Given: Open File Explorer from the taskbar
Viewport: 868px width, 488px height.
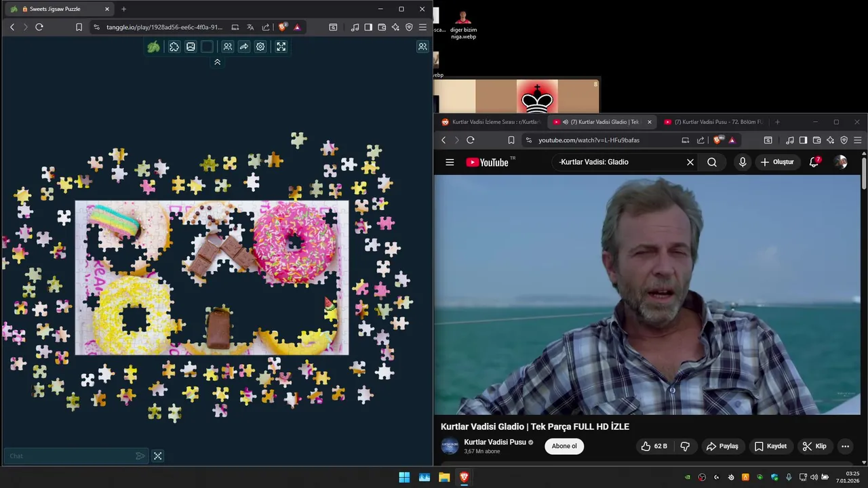Looking at the screenshot, I should tap(444, 477).
